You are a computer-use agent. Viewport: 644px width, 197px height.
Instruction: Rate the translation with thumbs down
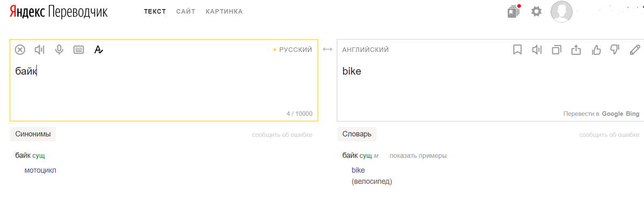615,50
